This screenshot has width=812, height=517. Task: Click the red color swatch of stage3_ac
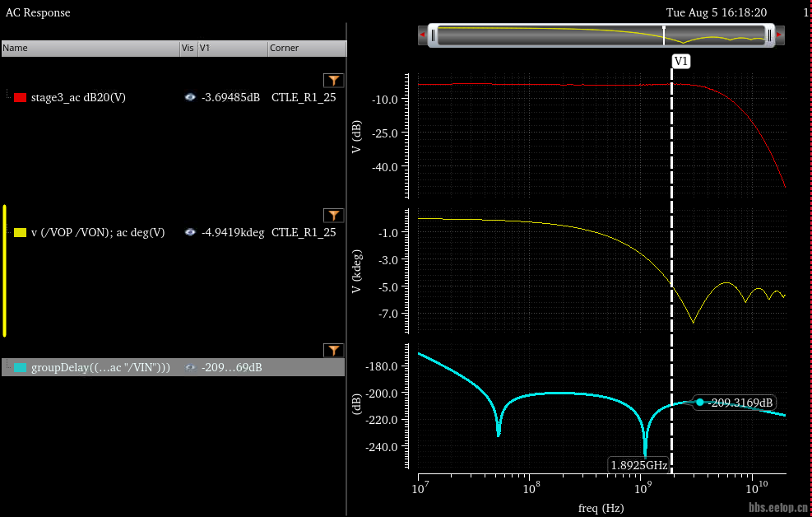point(21,97)
